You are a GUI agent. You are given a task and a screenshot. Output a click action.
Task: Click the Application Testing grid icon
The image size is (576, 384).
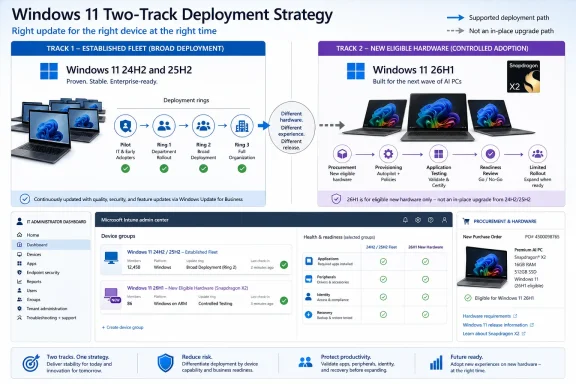(439, 154)
